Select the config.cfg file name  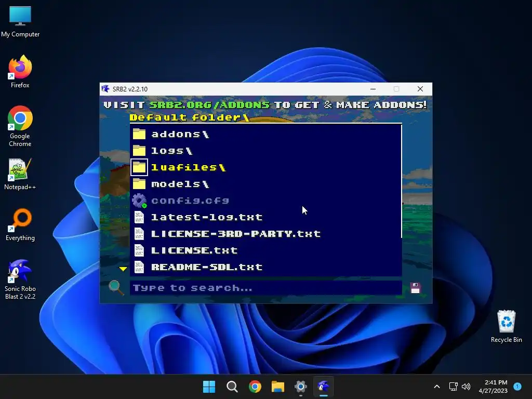click(x=190, y=201)
